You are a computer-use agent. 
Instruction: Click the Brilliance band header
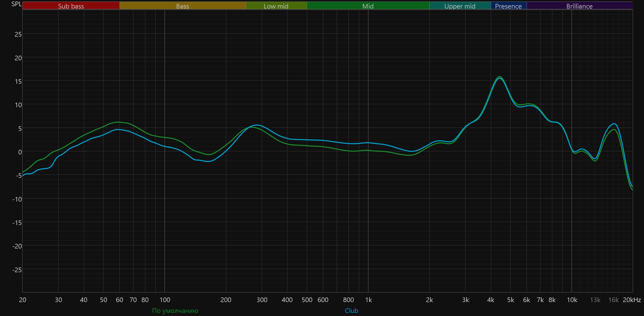[x=579, y=6]
